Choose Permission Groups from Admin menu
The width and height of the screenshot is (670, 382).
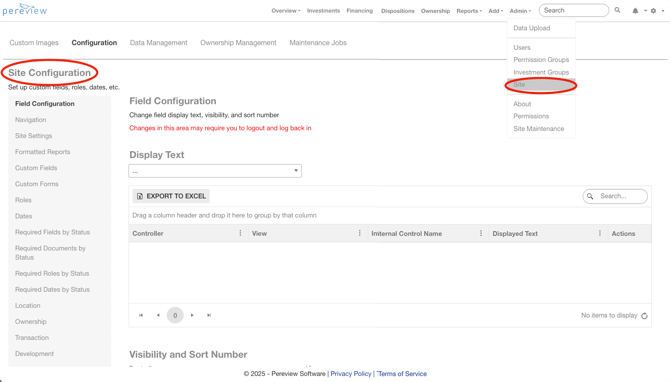(541, 60)
